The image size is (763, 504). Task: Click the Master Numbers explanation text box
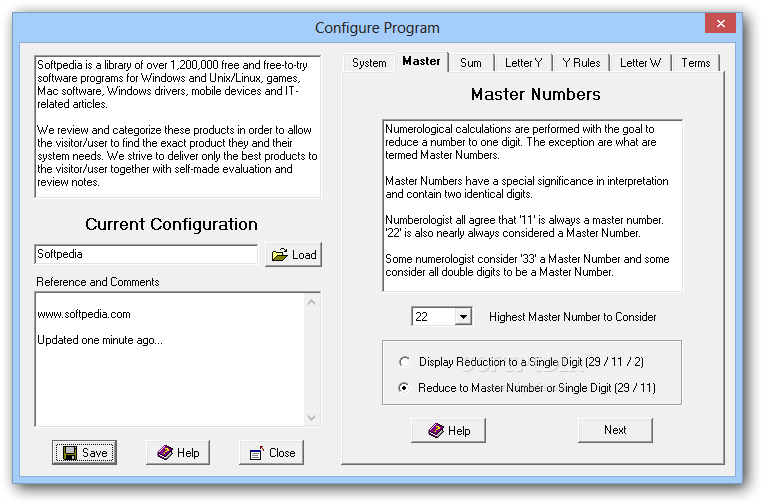(532, 205)
